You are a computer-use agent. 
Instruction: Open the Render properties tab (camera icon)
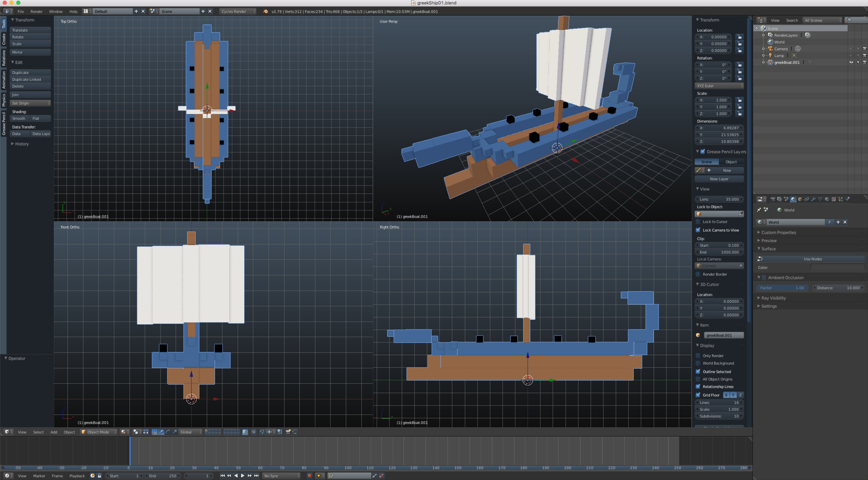coord(773,200)
